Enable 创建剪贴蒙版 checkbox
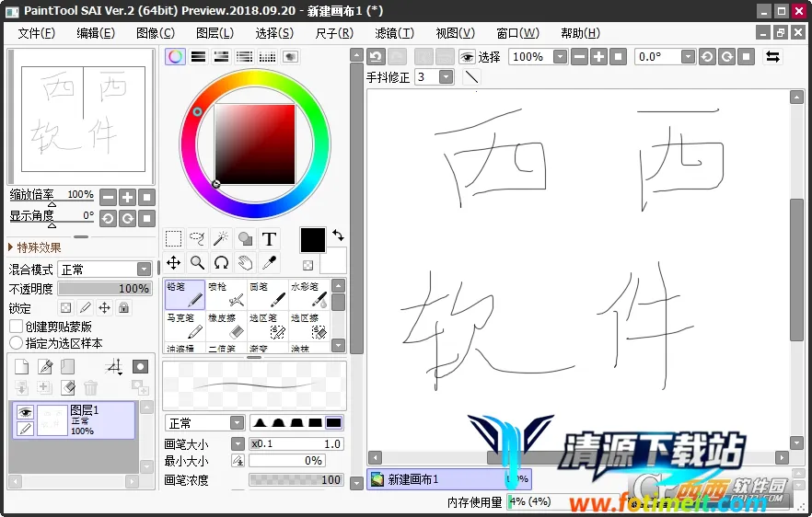 16,327
